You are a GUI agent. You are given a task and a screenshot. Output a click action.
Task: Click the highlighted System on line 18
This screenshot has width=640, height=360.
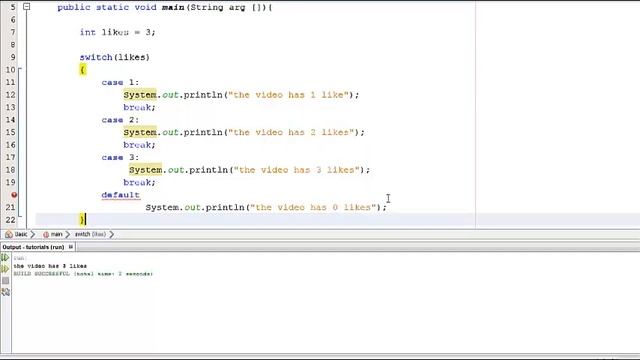pos(146,170)
